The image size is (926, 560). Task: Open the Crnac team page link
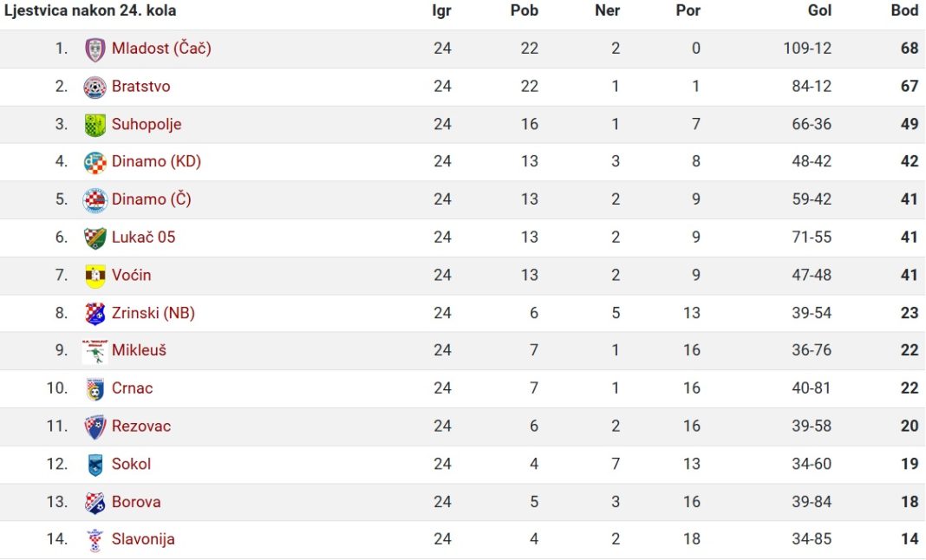(x=133, y=388)
